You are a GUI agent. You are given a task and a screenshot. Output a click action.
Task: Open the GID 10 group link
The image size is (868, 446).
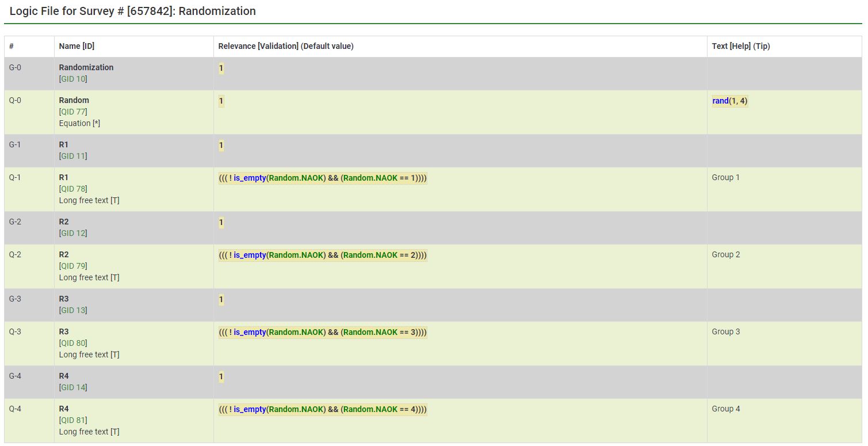coord(73,79)
